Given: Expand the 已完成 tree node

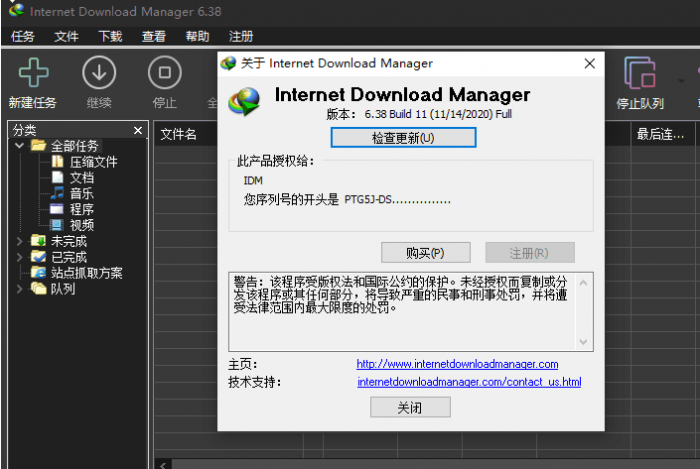Looking at the screenshot, I should (x=19, y=257).
